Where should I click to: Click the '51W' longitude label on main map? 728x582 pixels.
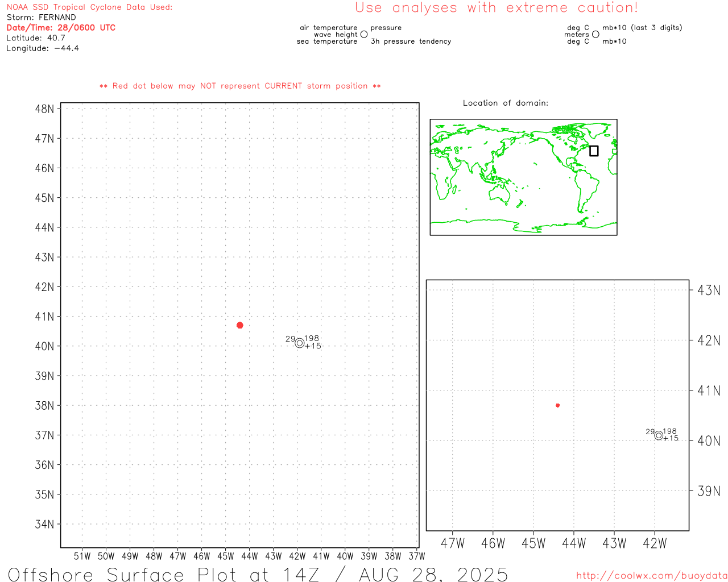pos(82,556)
